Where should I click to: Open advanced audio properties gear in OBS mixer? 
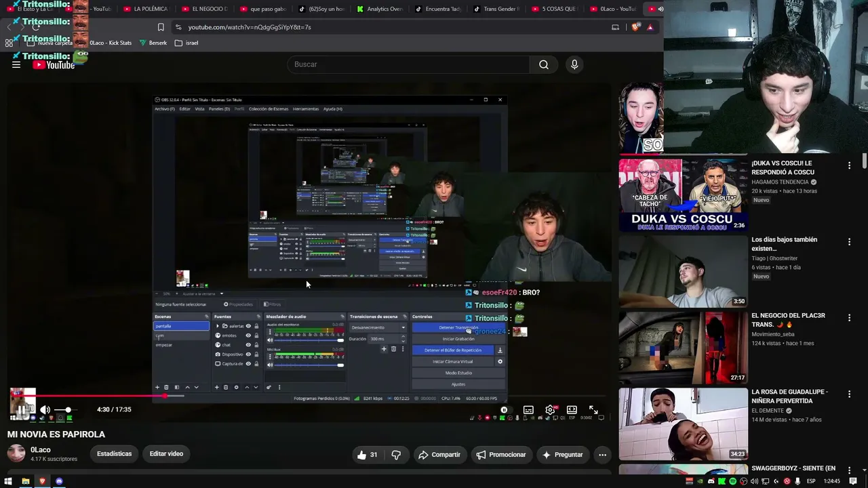269,387
